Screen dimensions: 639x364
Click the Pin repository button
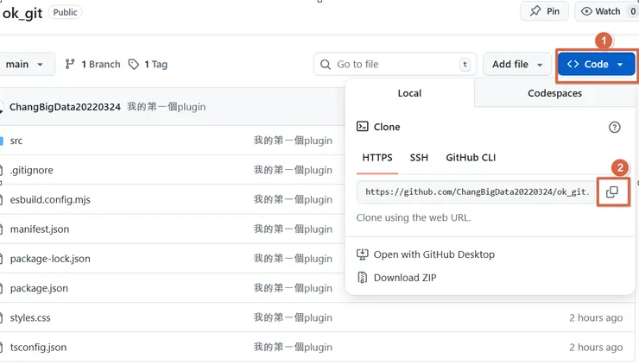tap(545, 11)
